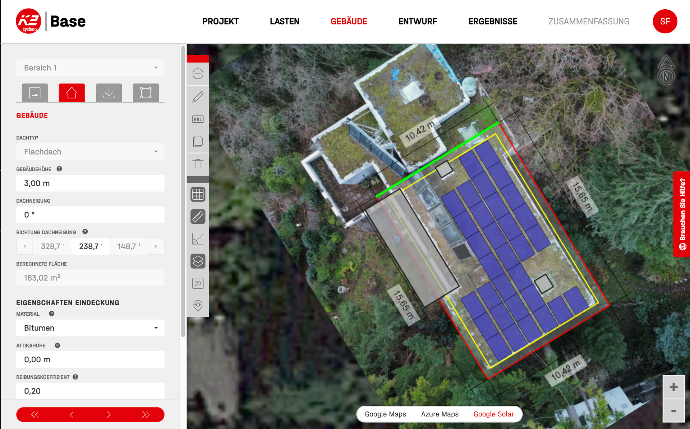Expand the Flachdach Dachtyp dropdown
Viewport: 690px width, 429px height.
90,152
